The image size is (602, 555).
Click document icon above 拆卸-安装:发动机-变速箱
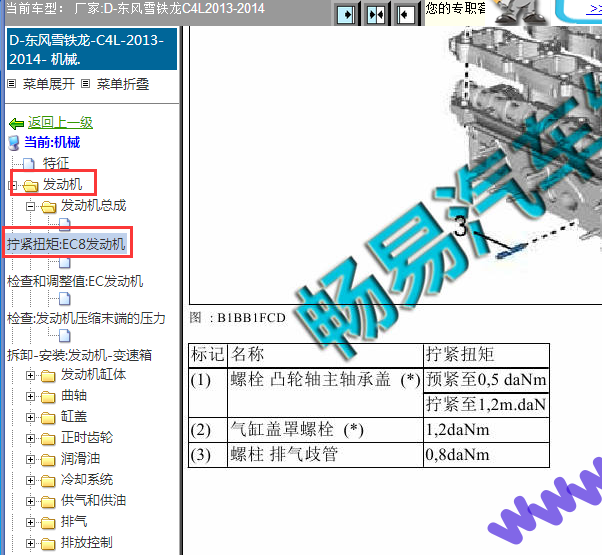pyautogui.click(x=65, y=335)
